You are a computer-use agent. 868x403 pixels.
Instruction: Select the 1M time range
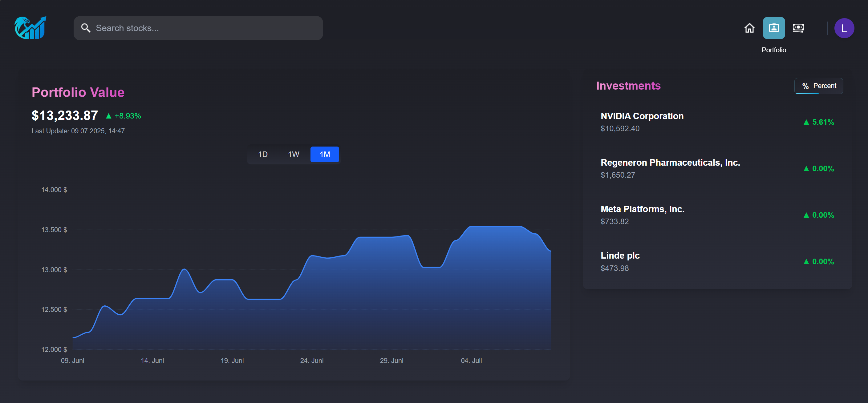324,154
